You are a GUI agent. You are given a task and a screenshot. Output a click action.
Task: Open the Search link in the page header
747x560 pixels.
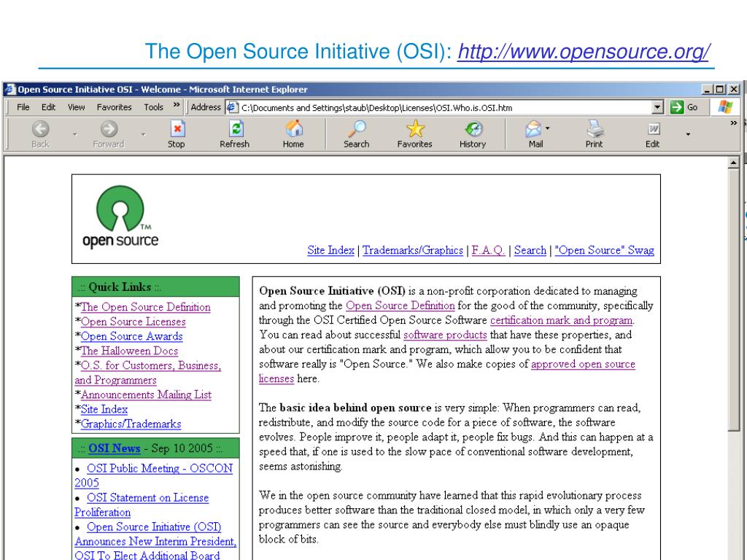pyautogui.click(x=530, y=250)
